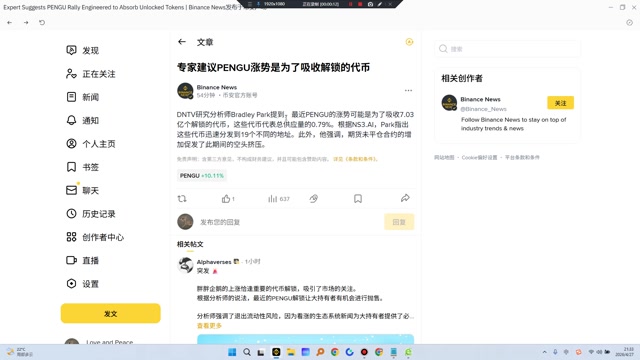Click the Alphaverses username link

click(214, 262)
